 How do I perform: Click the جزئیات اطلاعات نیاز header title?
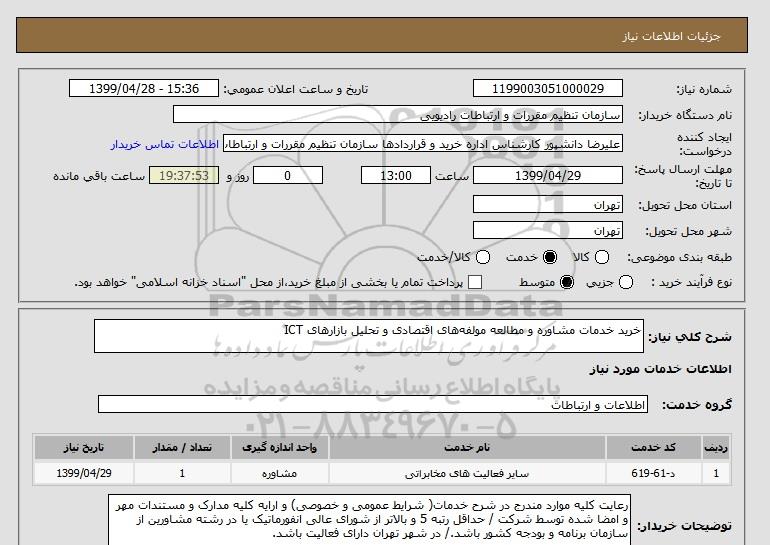click(671, 36)
